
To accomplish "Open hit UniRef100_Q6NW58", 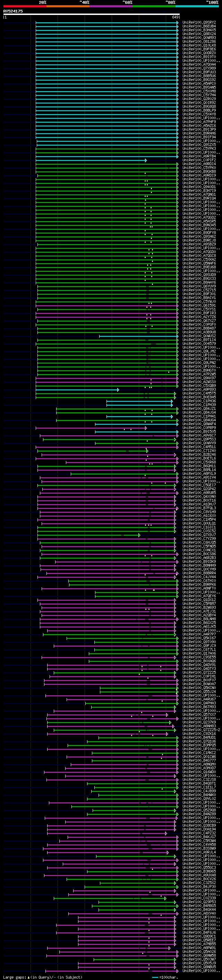I will pos(199,956).
